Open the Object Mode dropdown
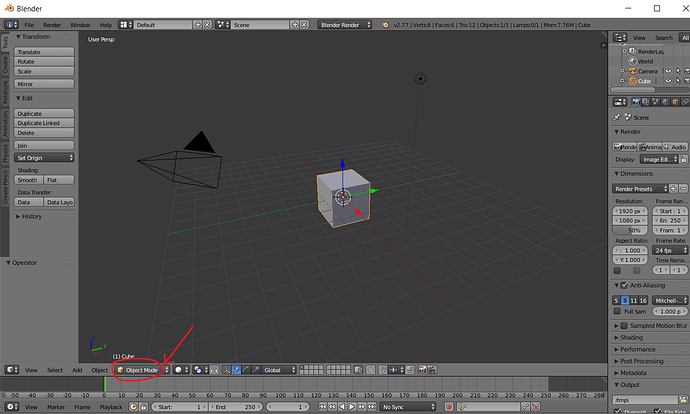The width and height of the screenshot is (690, 414). [x=143, y=370]
